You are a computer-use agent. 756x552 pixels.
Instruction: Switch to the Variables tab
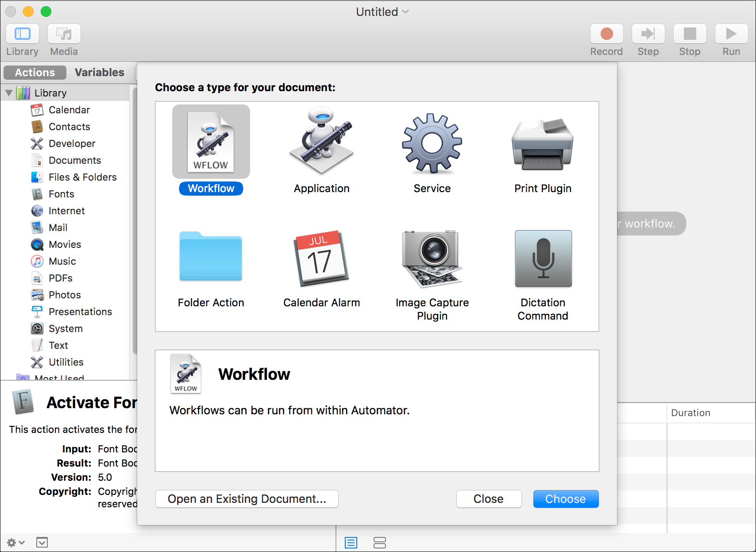pyautogui.click(x=99, y=73)
